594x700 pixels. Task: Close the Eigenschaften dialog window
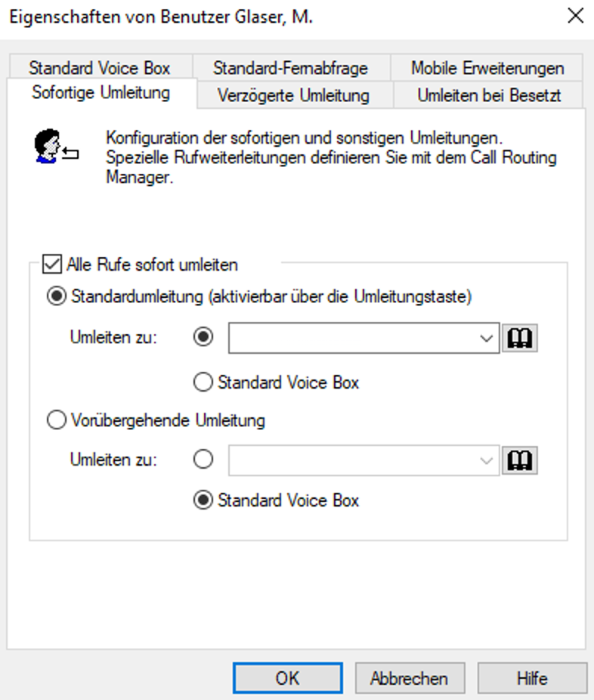575,17
